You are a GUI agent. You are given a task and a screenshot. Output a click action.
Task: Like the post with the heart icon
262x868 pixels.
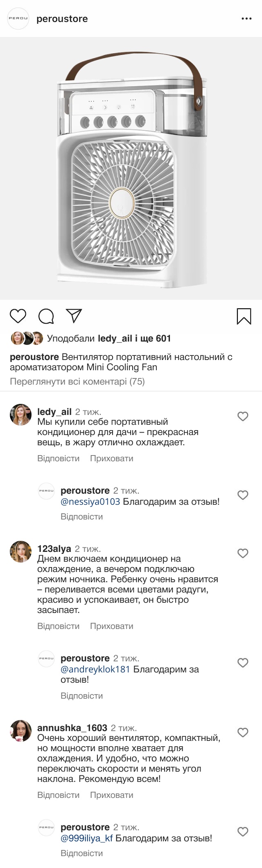[18, 316]
